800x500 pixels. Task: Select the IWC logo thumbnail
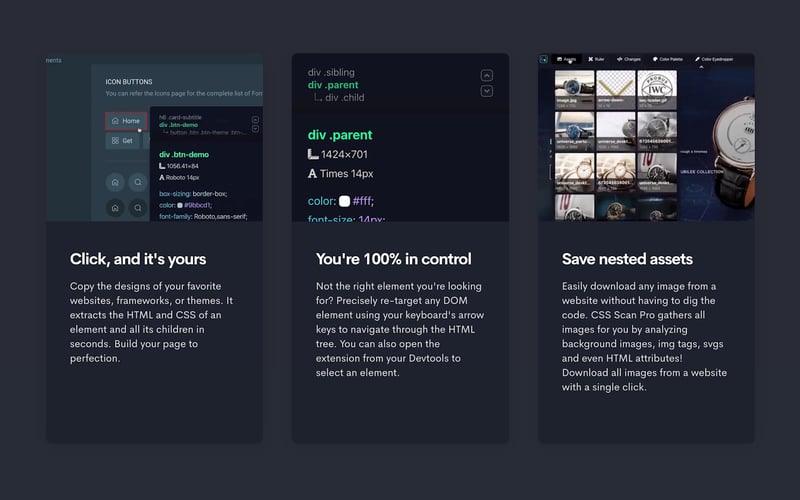click(657, 90)
